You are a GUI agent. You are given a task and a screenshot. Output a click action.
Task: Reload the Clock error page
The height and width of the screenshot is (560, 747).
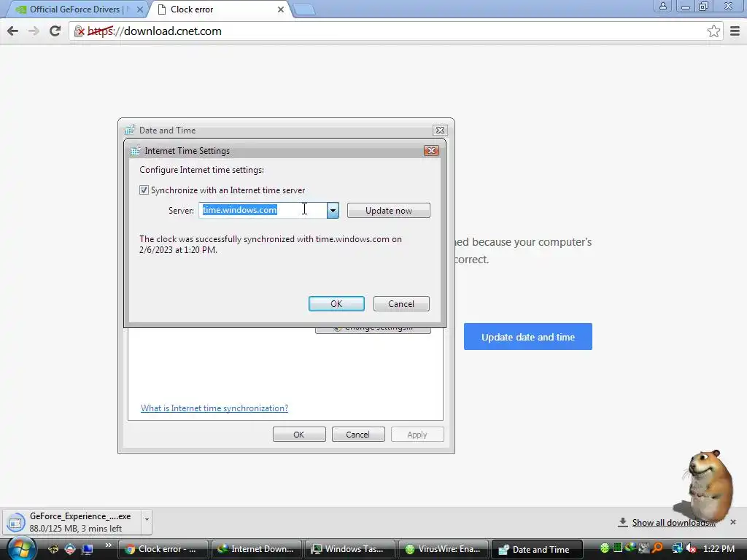click(x=55, y=31)
